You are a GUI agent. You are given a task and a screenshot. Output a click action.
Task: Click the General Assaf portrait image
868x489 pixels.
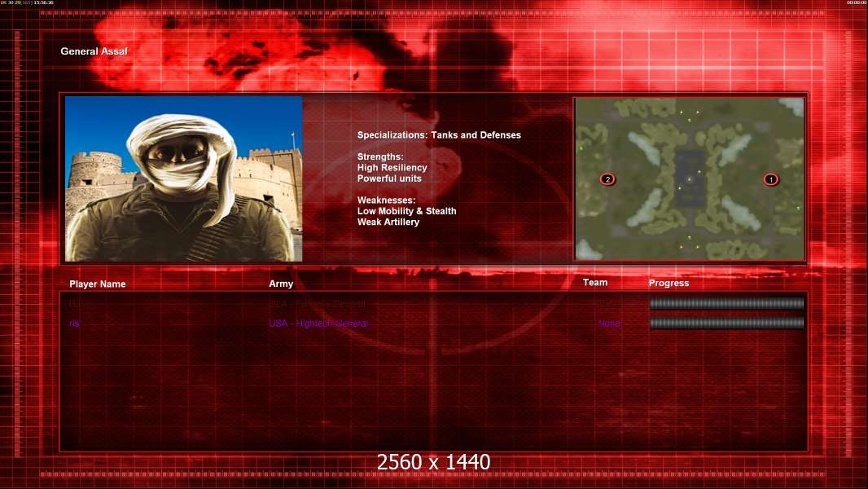pyautogui.click(x=183, y=178)
